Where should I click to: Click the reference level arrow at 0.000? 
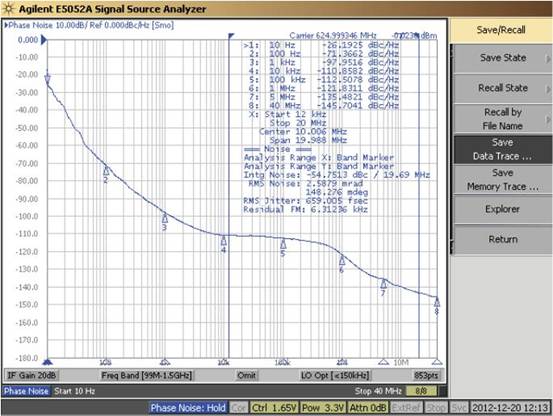tap(44, 40)
